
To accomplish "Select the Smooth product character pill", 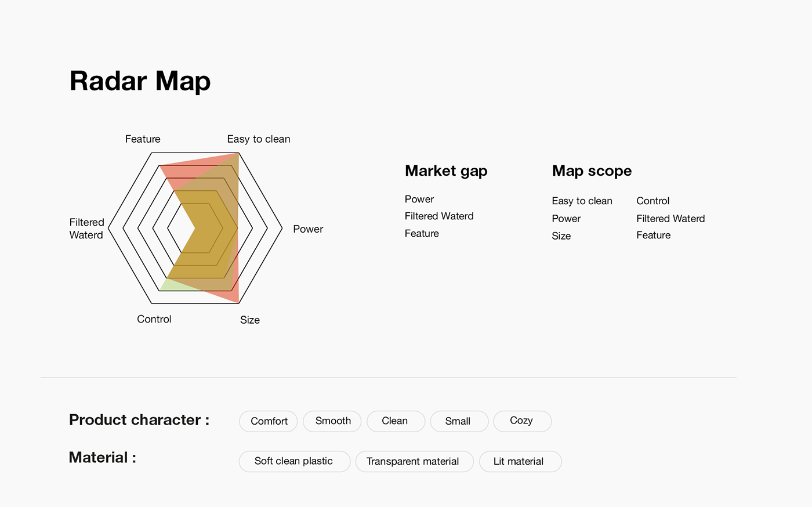I will (332, 421).
